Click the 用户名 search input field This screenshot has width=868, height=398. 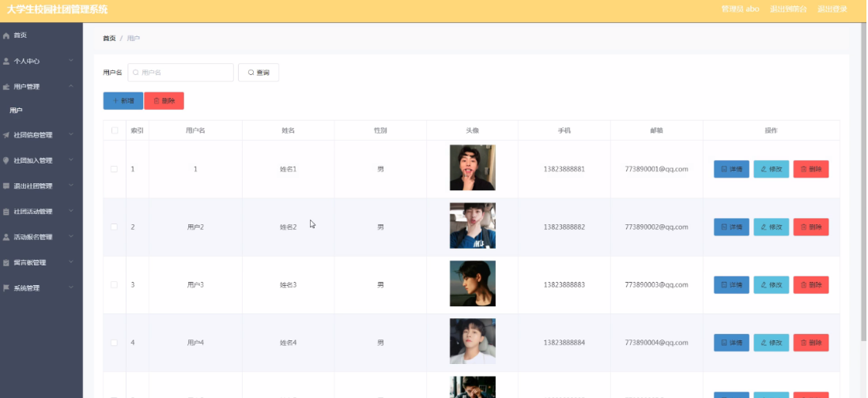pos(180,73)
